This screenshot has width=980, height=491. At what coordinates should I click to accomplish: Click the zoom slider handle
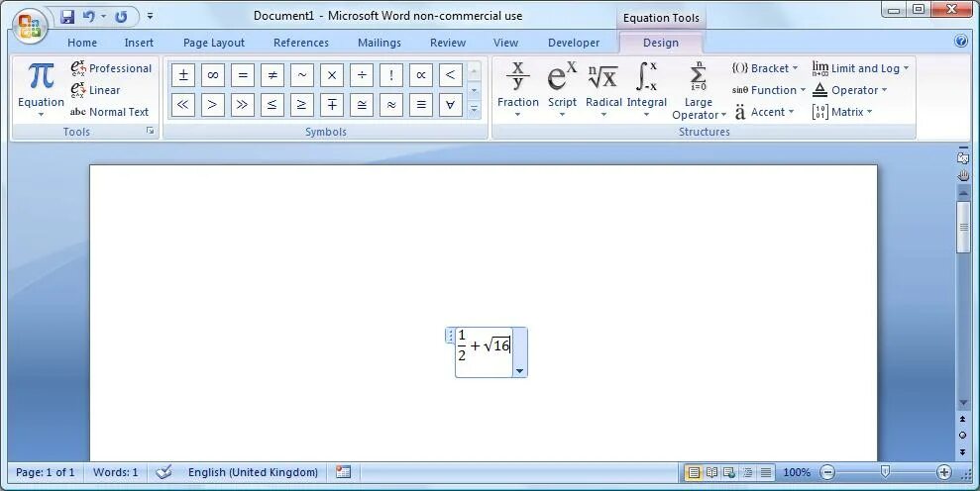click(x=885, y=471)
